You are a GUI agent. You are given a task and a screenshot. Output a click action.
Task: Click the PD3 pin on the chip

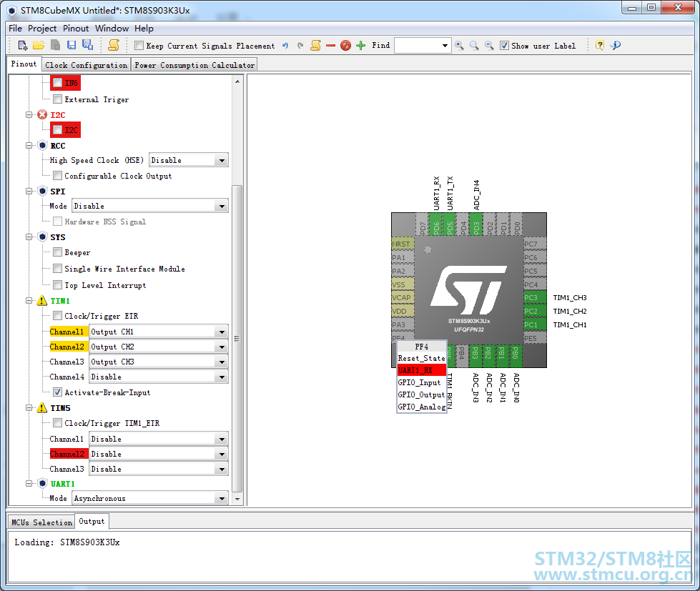coord(476,225)
